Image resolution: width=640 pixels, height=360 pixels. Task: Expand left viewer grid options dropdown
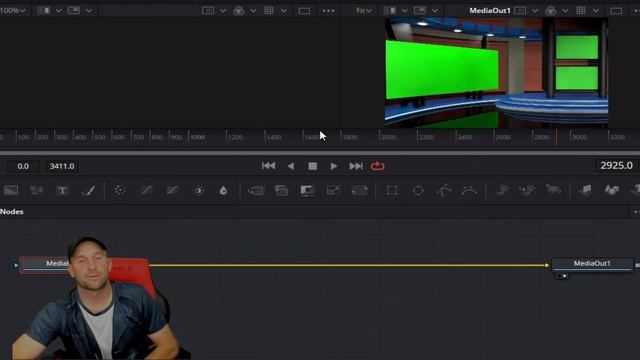pyautogui.click(x=284, y=11)
